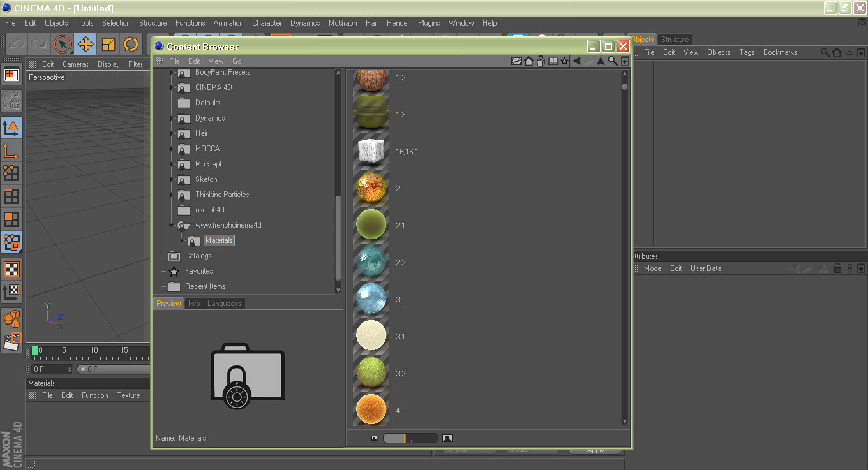Select the orange material thumbnail labeled 2
Viewport: 868px width, 470px height.
371,189
